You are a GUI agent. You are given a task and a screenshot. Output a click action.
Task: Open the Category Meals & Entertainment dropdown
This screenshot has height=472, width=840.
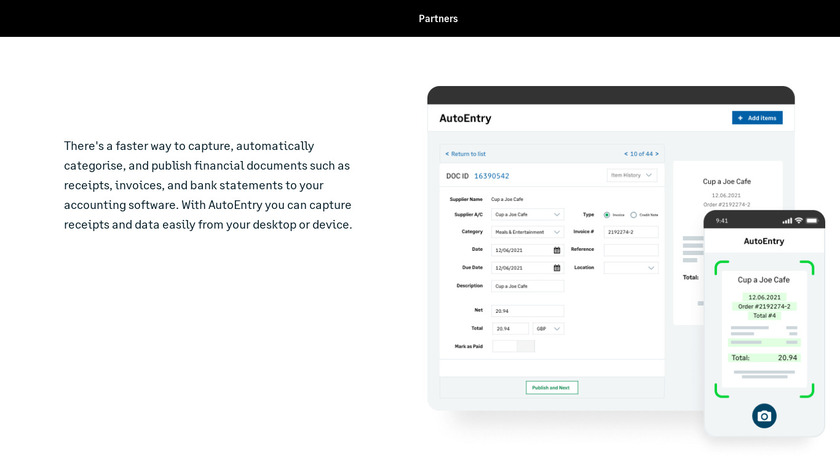coord(527,232)
